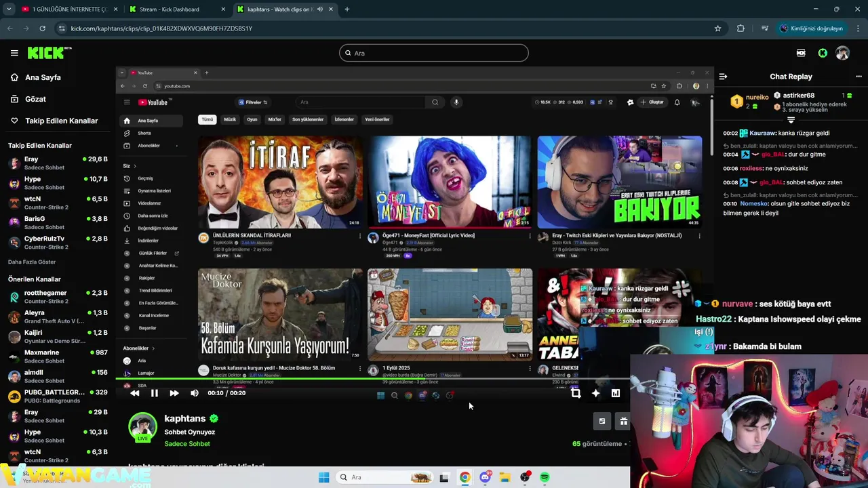Image resolution: width=868 pixels, height=488 pixels.
Task: Open Chrome from the Windows taskbar
Action: tap(465, 477)
